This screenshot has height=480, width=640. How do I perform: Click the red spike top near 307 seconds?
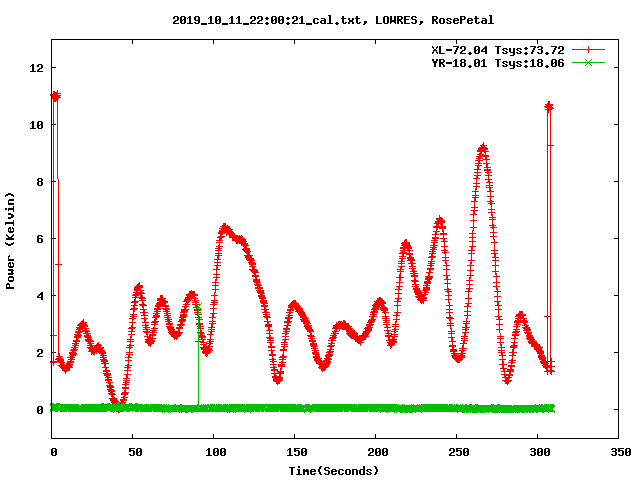click(x=549, y=107)
